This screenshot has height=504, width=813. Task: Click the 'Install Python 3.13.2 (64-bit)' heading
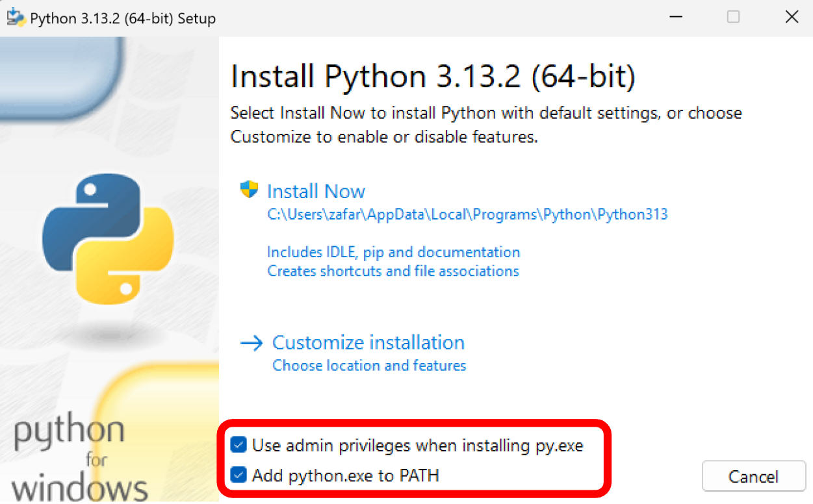433,76
